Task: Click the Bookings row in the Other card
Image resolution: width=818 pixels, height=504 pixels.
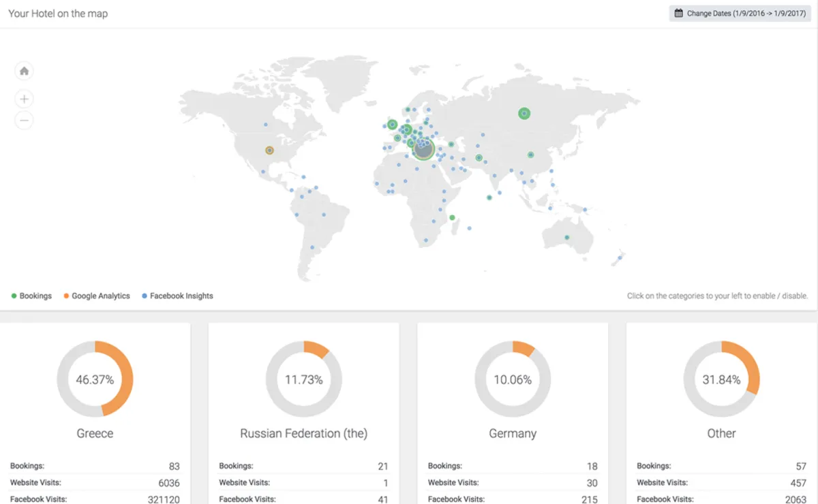Action: coord(721,467)
